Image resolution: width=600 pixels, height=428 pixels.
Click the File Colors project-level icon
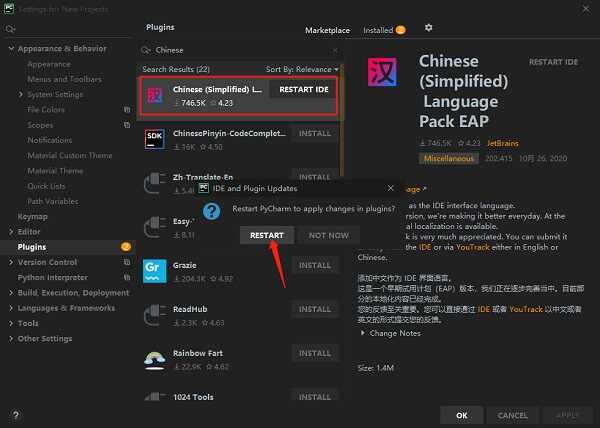[x=127, y=110]
